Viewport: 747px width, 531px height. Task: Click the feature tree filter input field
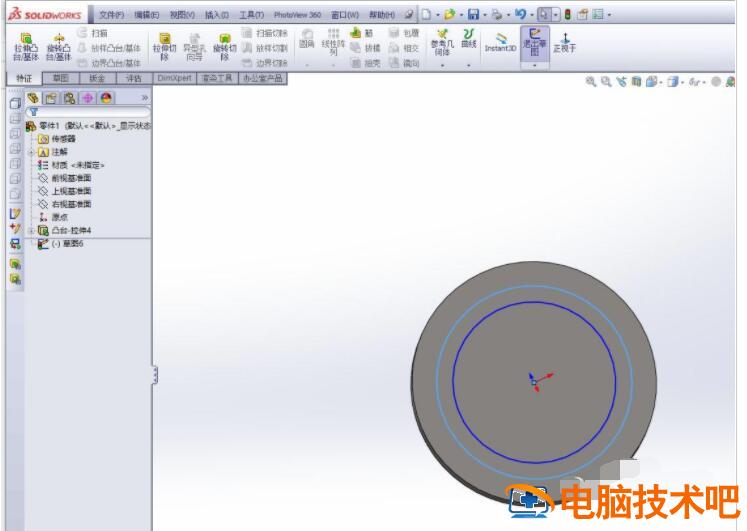[89, 112]
